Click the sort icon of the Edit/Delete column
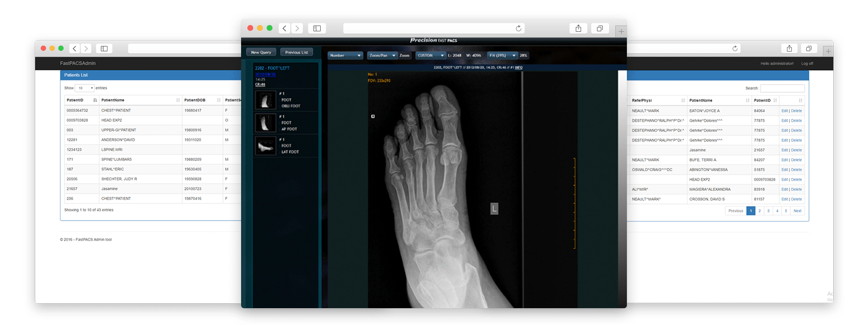This screenshot has height=326, width=868. click(800, 100)
